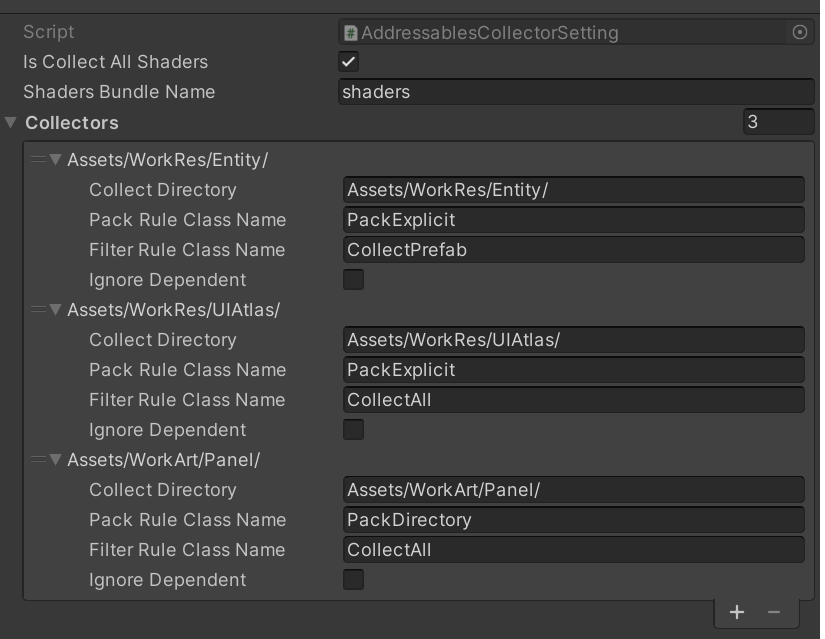Click the CollectPrefab Filter Rule Class Name field
Viewport: 825px width, 639px height.
[x=573, y=250]
